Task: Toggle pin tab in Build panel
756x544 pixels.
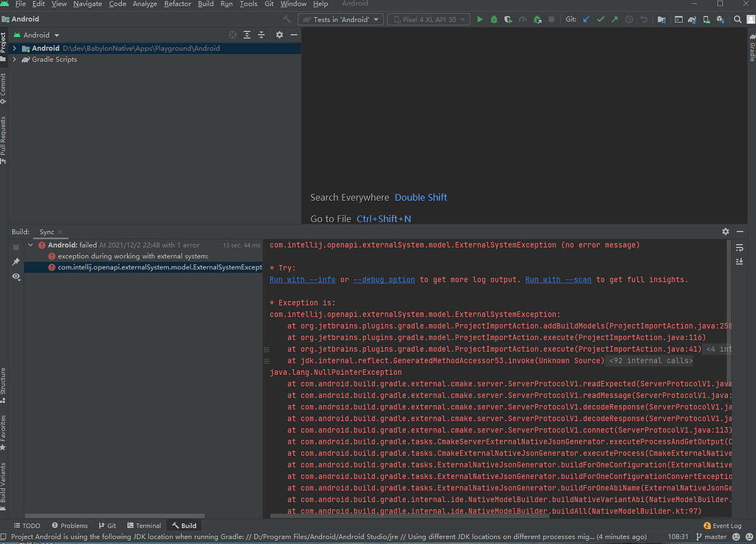Action: click(16, 262)
